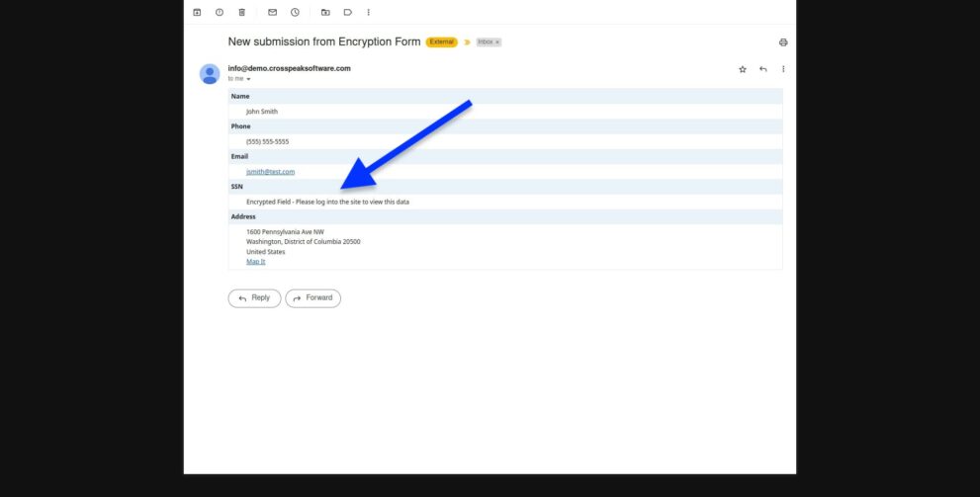Mark the email as unread

pyautogui.click(x=273, y=13)
